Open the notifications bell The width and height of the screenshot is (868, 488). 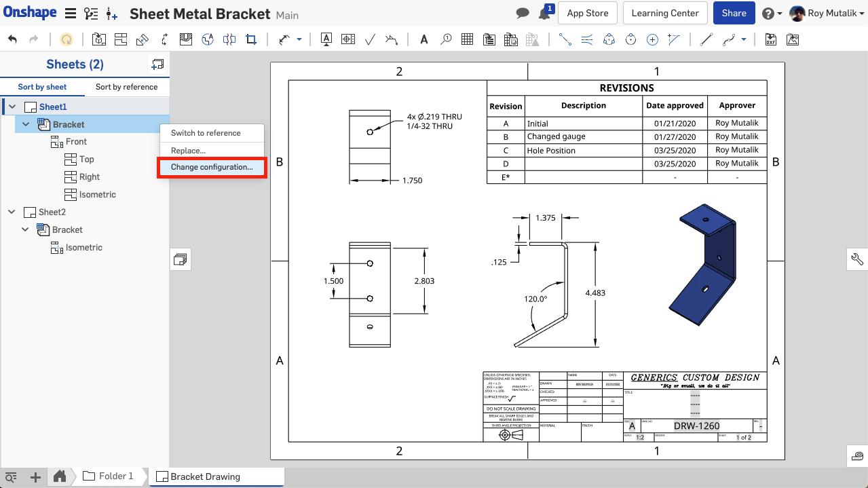[x=544, y=14]
